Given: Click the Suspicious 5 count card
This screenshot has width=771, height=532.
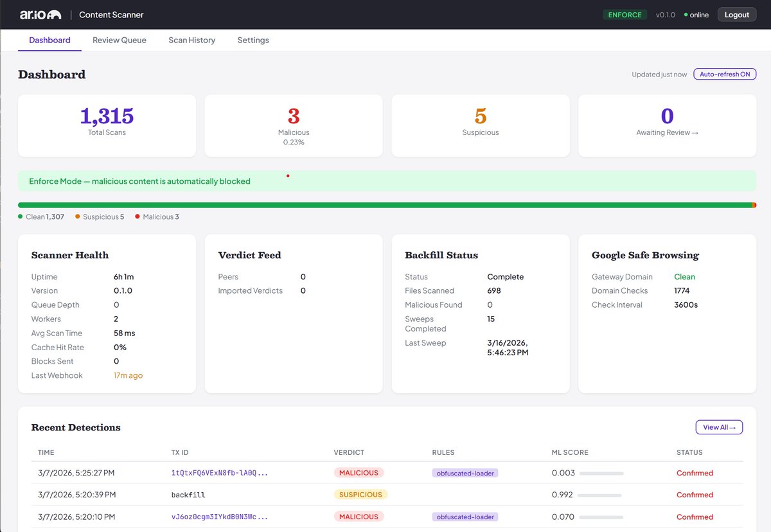Looking at the screenshot, I should click(481, 126).
